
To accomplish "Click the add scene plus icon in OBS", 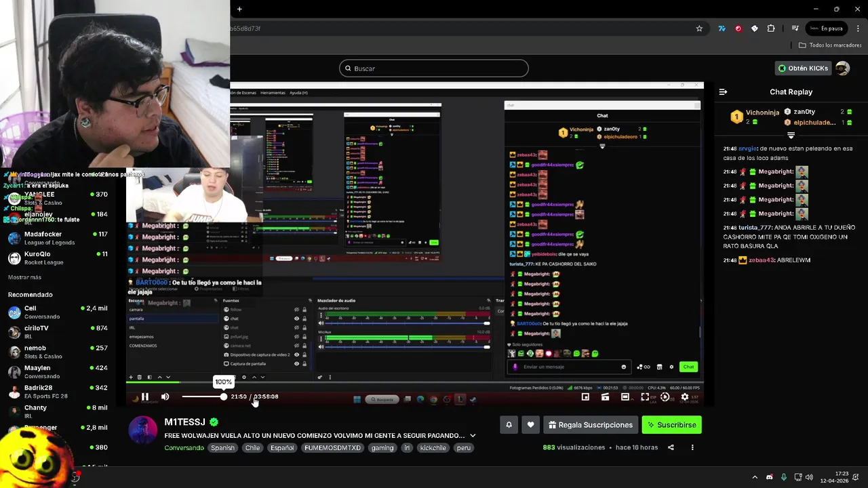I will (131, 378).
